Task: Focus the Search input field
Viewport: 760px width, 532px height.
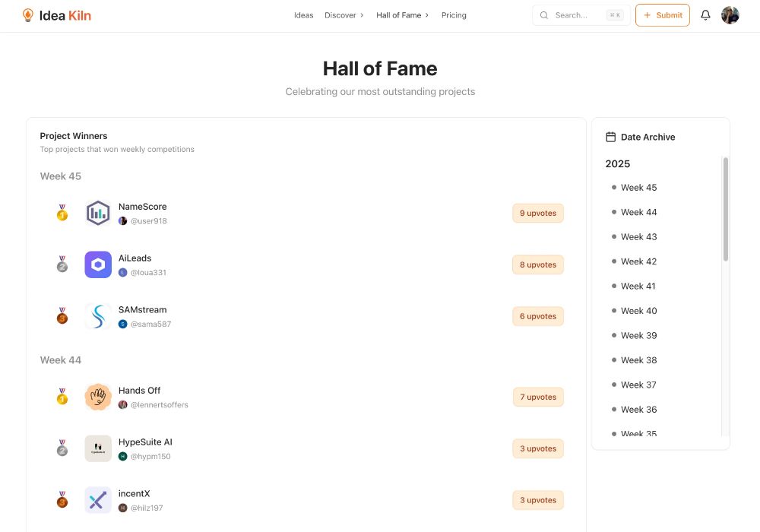Action: (x=579, y=15)
